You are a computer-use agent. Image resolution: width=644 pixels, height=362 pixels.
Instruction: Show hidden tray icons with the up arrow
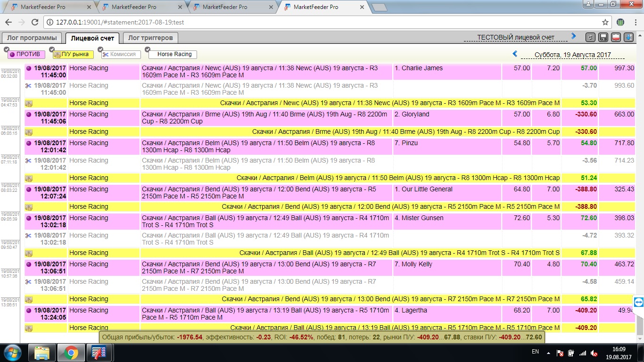548,353
